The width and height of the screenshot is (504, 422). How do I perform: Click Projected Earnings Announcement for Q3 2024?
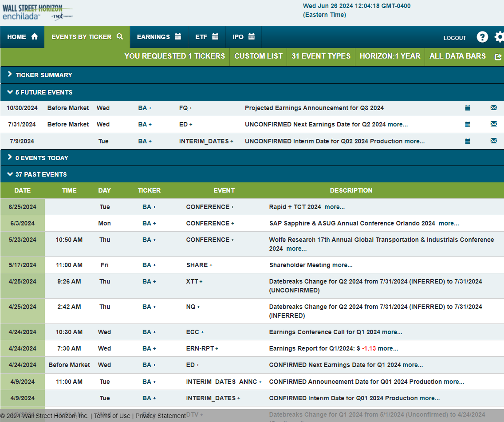tap(314, 108)
